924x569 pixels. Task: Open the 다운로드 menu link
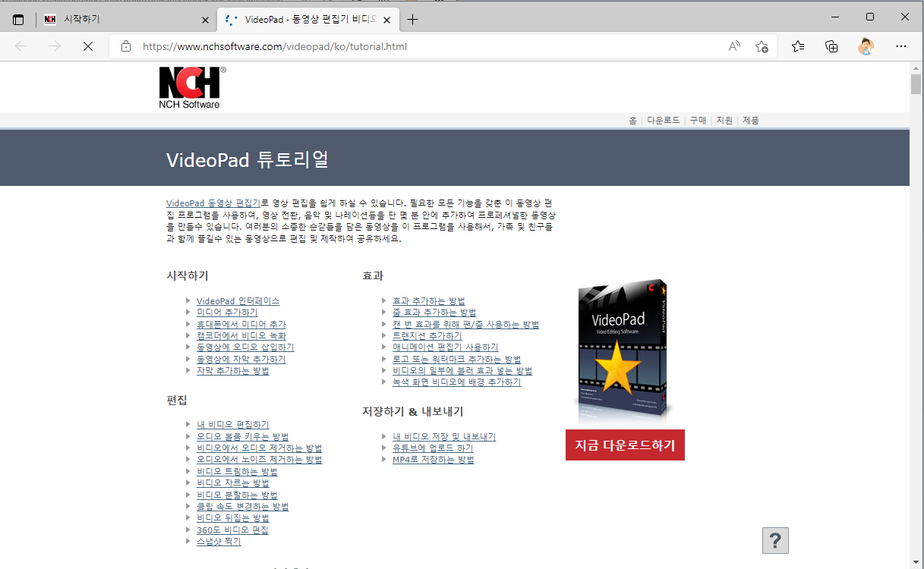[663, 120]
